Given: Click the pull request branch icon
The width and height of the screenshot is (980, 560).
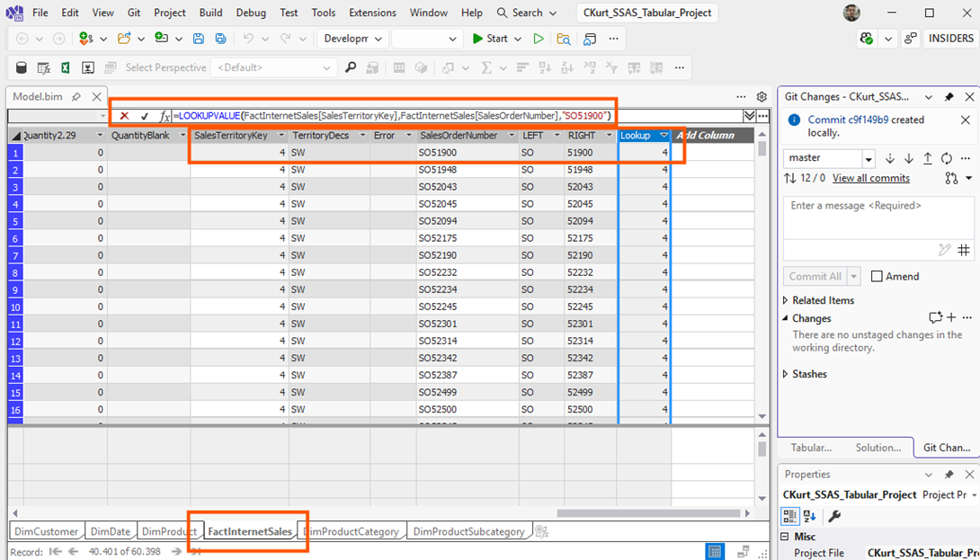Looking at the screenshot, I should tap(951, 178).
